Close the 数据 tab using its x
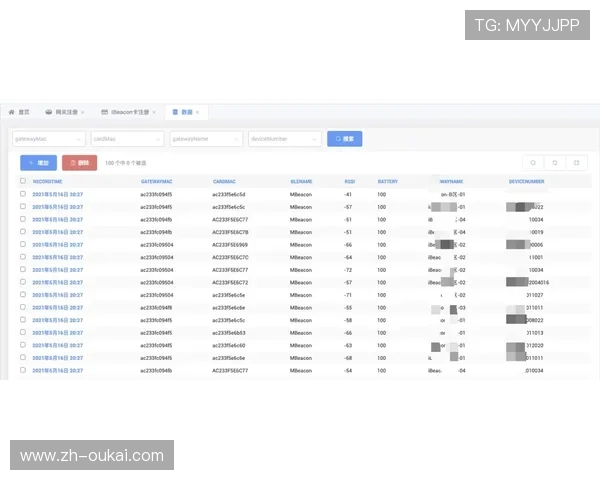Image resolution: width=600 pixels, height=480 pixels. 198,112
